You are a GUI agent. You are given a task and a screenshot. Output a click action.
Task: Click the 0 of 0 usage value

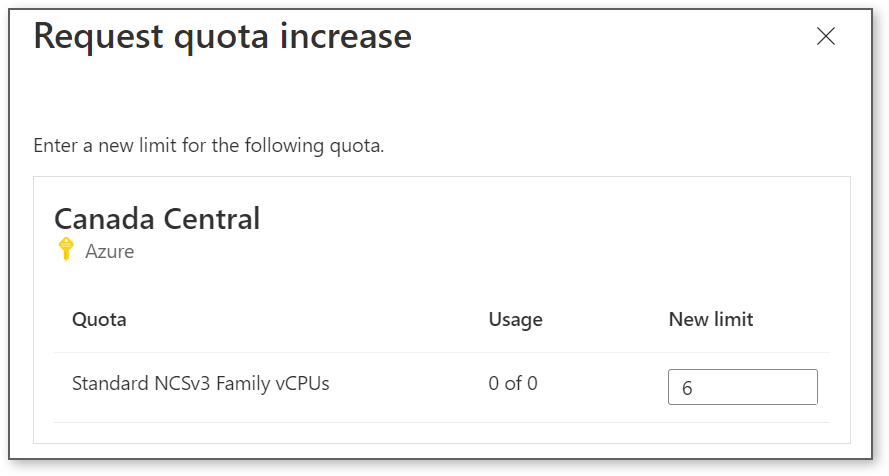point(513,384)
